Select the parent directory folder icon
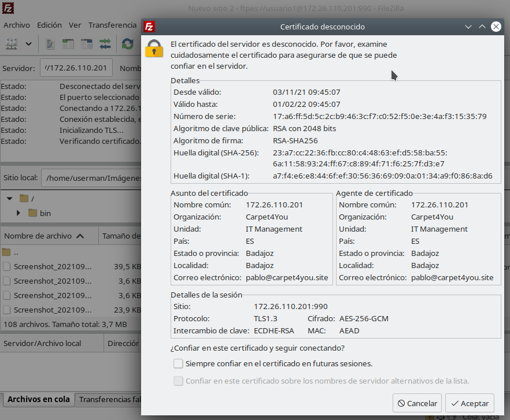The image size is (510, 420). point(6,252)
